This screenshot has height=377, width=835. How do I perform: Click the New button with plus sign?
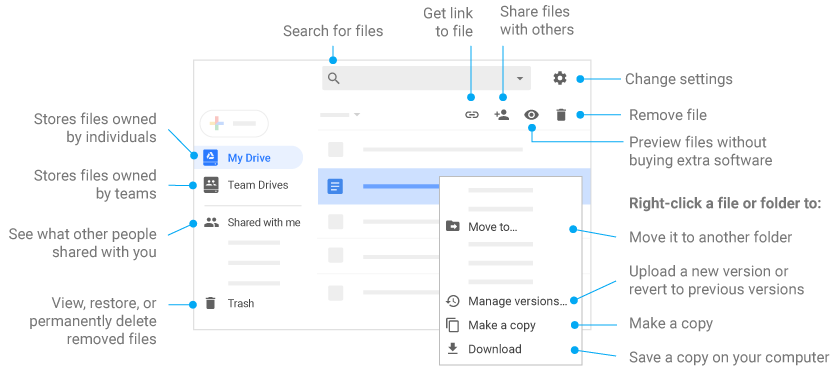pyautogui.click(x=234, y=124)
